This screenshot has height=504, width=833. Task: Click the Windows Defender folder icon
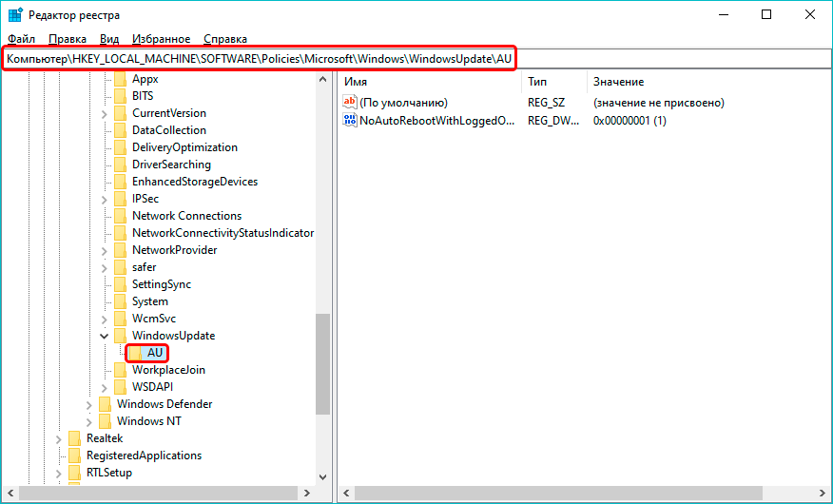[x=106, y=404]
